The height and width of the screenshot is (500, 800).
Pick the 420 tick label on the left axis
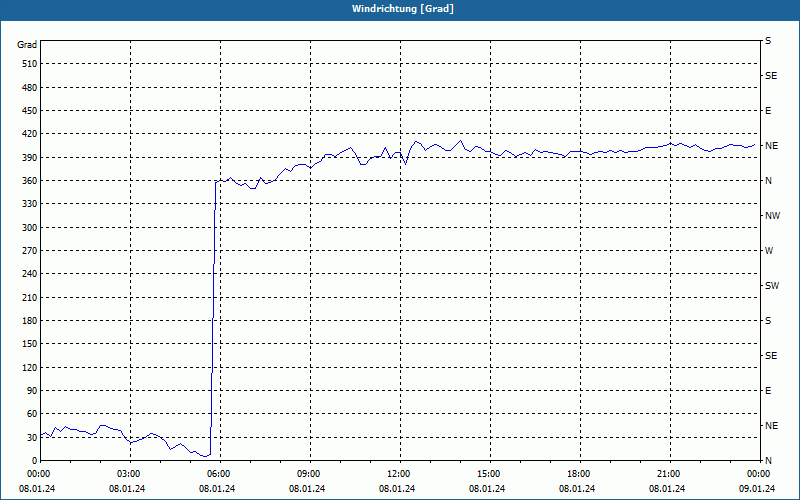tap(30, 134)
